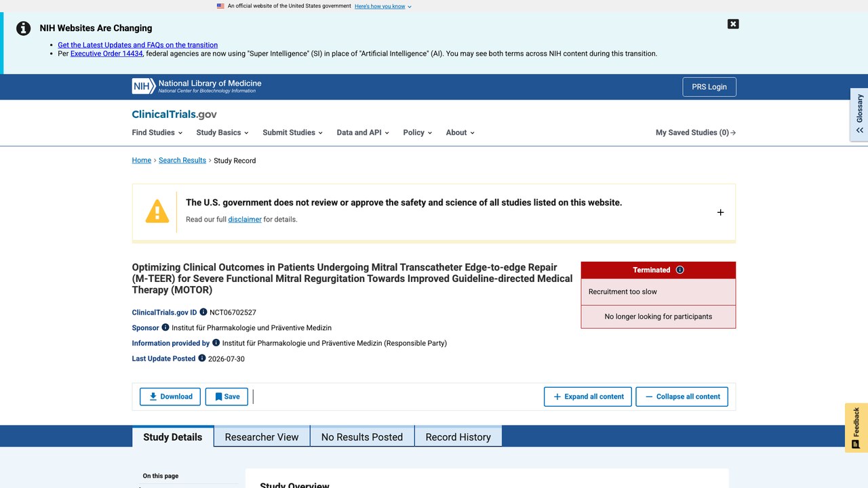868x488 pixels.
Task: Open the Data and API menu
Action: click(x=363, y=133)
